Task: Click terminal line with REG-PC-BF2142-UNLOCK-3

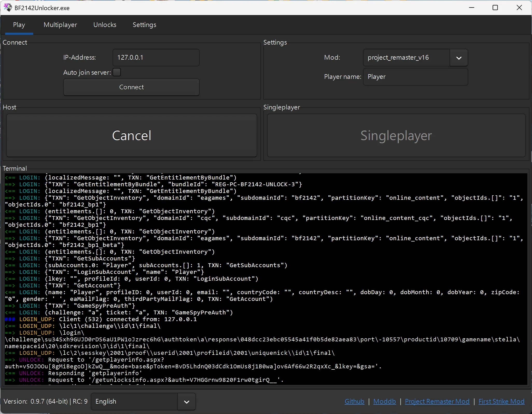Action: pyautogui.click(x=153, y=184)
